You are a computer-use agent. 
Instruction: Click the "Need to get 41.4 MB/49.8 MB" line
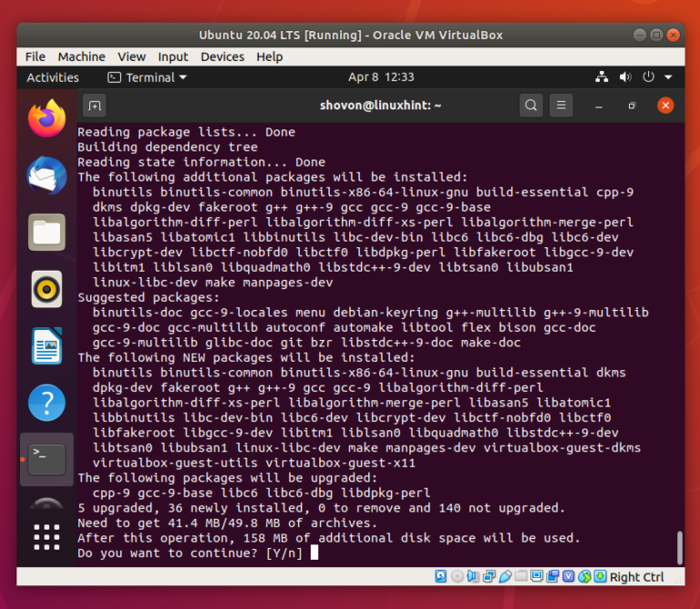(227, 522)
